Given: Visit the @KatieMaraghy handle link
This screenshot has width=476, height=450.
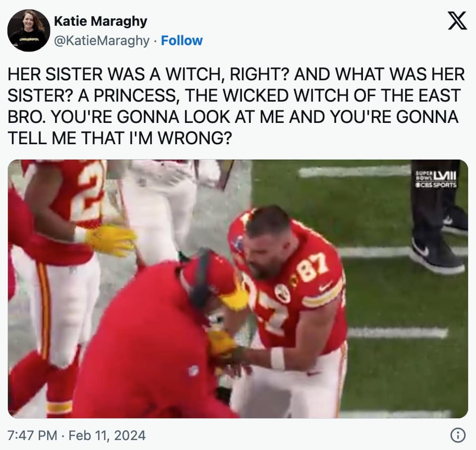Looking at the screenshot, I should click(102, 41).
